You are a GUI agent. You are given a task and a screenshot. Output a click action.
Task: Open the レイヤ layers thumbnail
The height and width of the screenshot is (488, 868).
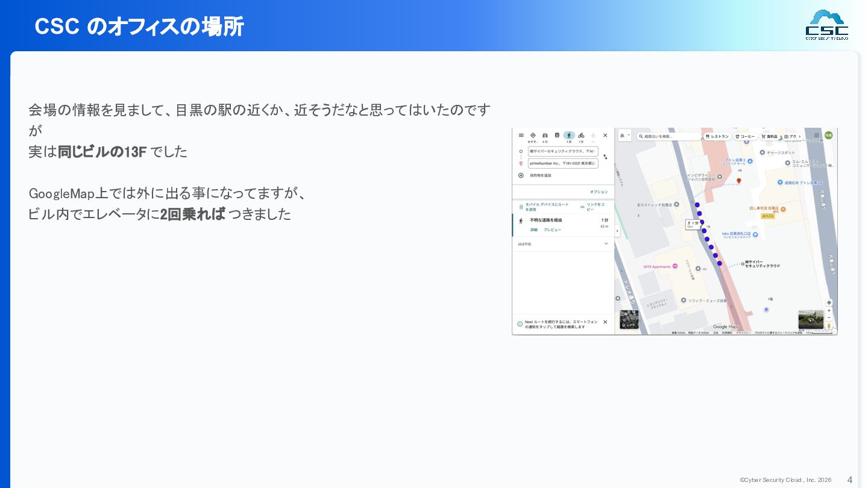click(x=629, y=320)
